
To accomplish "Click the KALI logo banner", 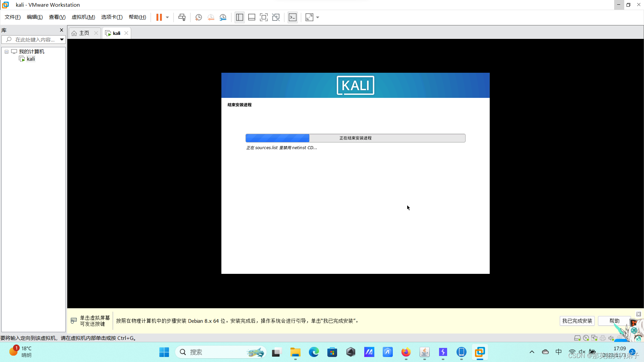I will coord(355,85).
